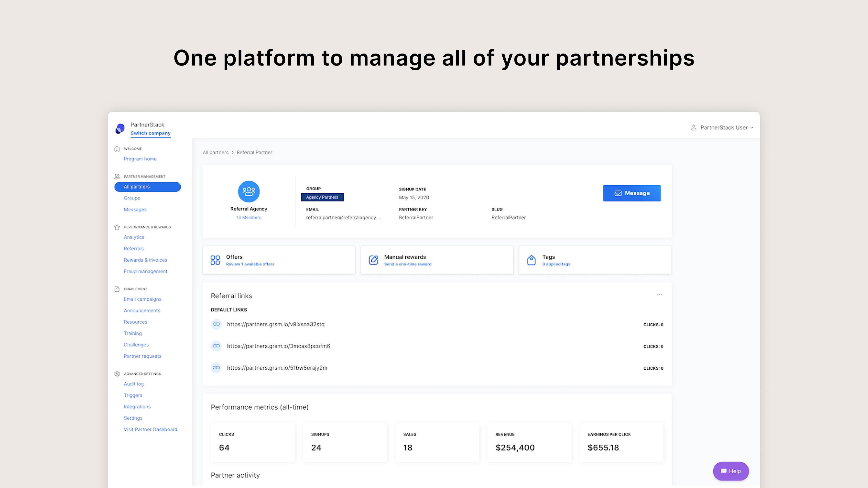Open the Visit Partner Dashboard link
868x488 pixels.
[x=150, y=429]
